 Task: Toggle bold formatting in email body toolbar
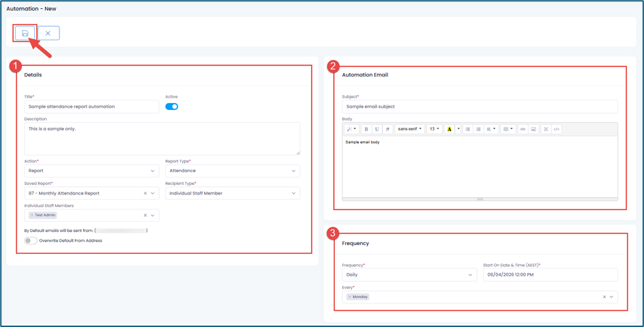click(366, 129)
